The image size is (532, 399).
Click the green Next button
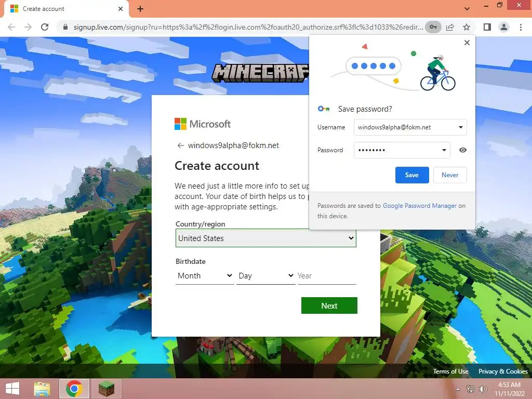pos(329,305)
